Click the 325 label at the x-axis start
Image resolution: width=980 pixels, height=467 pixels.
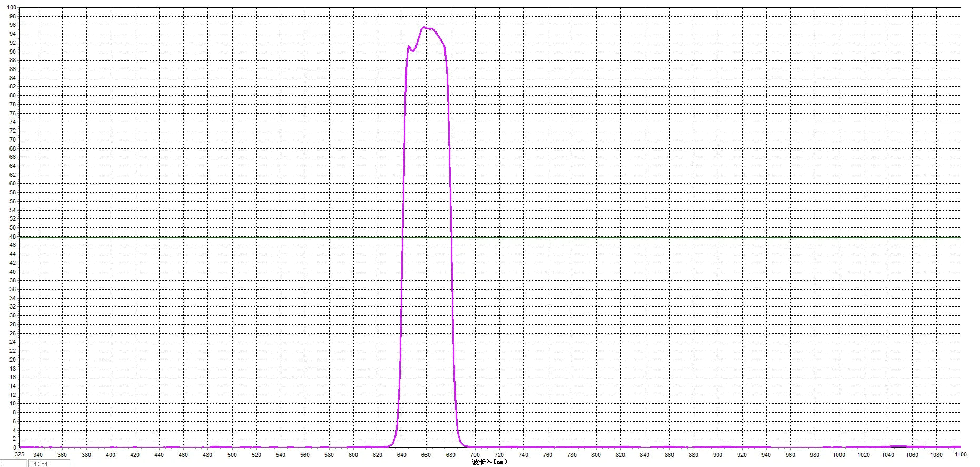pos(19,454)
